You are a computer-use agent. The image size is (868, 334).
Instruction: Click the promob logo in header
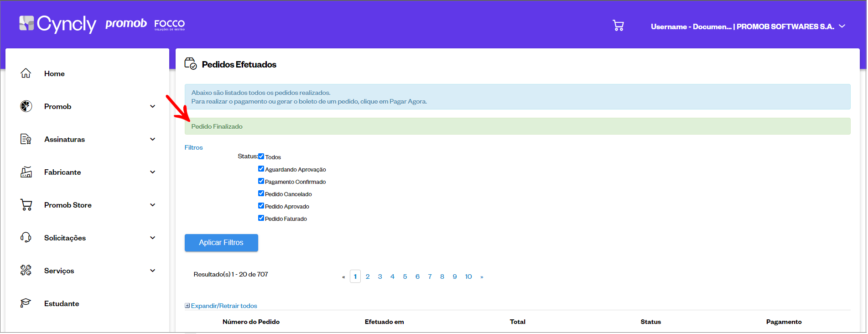[126, 23]
